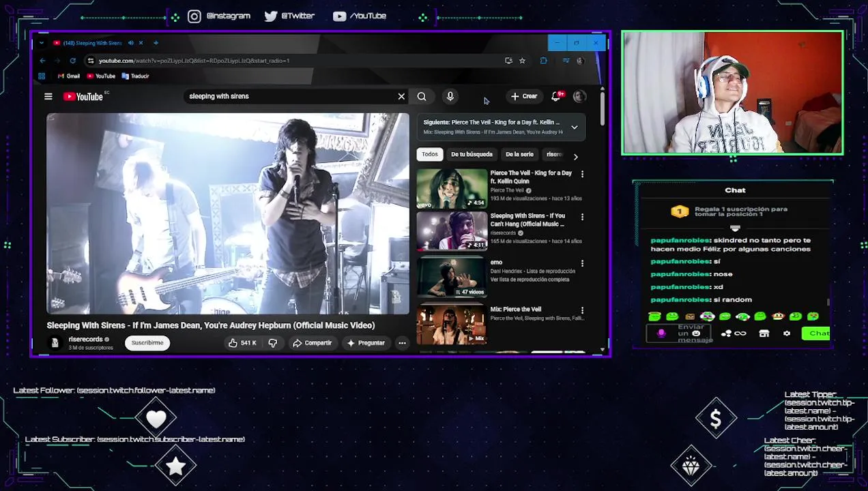The width and height of the screenshot is (868, 491).
Task: Go to YouTube home via logo
Action: click(x=83, y=97)
